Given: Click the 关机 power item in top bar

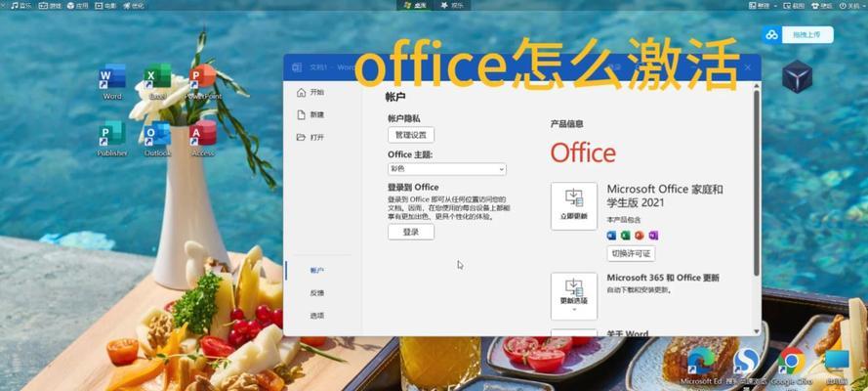Looking at the screenshot, I should click(x=850, y=5).
